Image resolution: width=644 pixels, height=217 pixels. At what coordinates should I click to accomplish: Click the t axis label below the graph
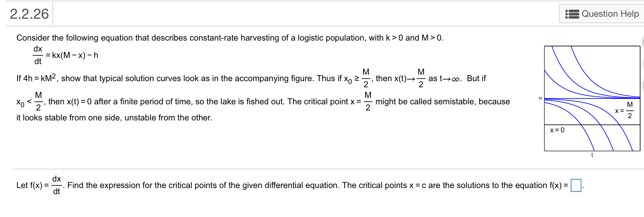pos(592,155)
